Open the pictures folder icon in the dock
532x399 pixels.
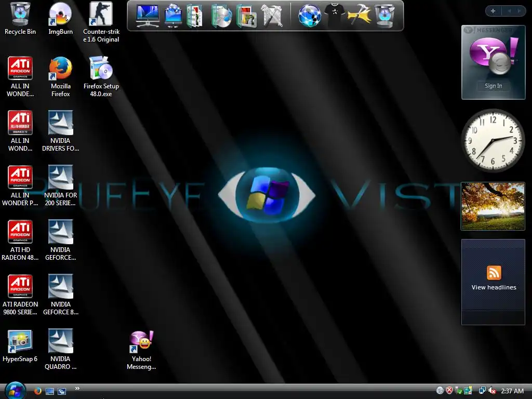247,16
